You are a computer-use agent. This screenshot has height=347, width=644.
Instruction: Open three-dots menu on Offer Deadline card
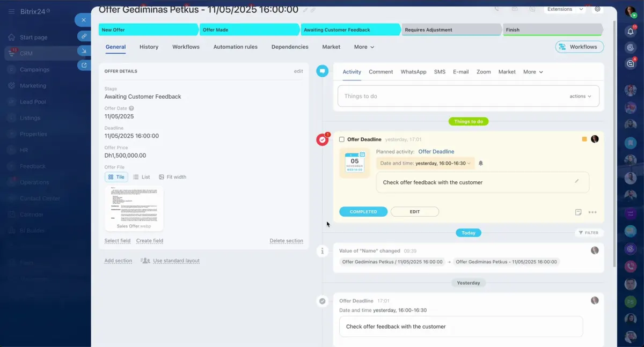tap(592, 212)
